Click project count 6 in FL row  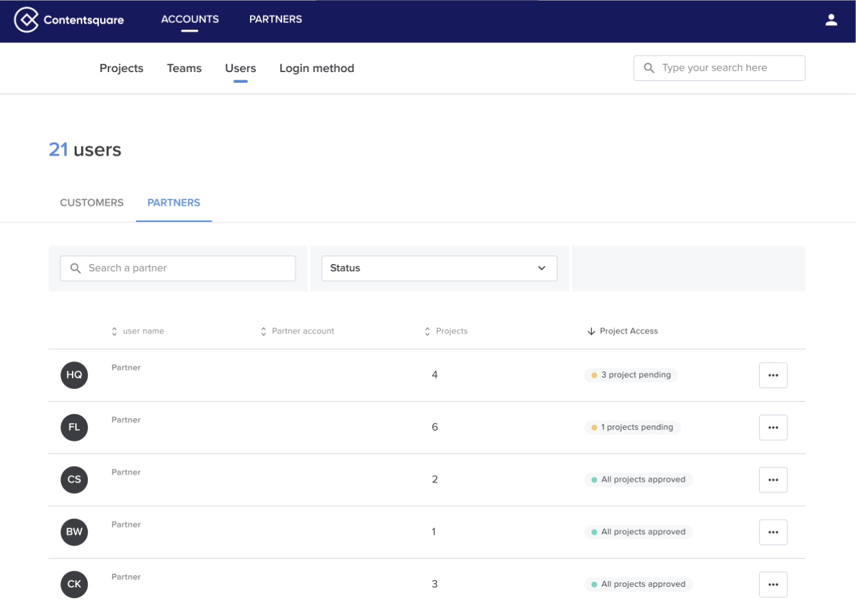tap(434, 427)
